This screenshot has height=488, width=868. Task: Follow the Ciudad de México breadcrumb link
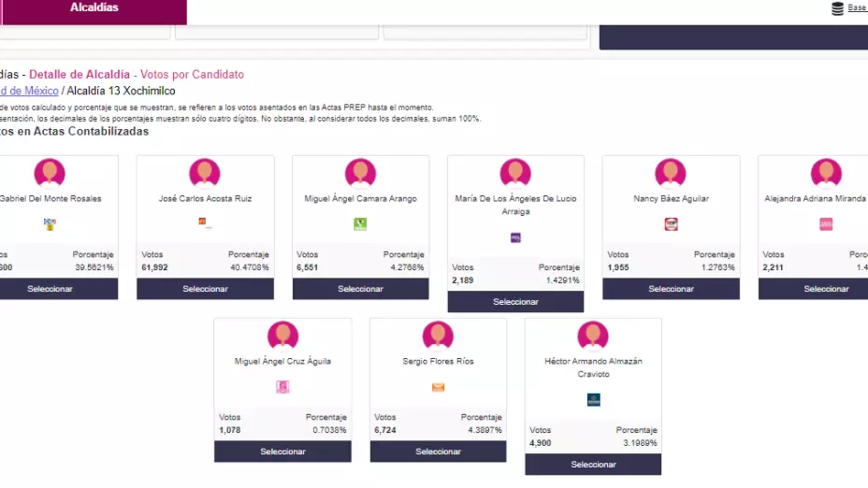click(29, 91)
